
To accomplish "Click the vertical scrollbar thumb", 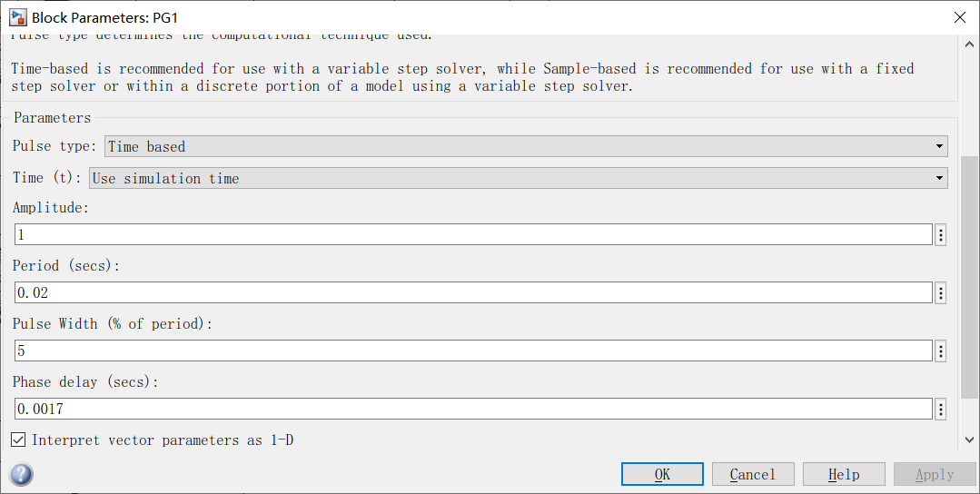I will point(969,277).
